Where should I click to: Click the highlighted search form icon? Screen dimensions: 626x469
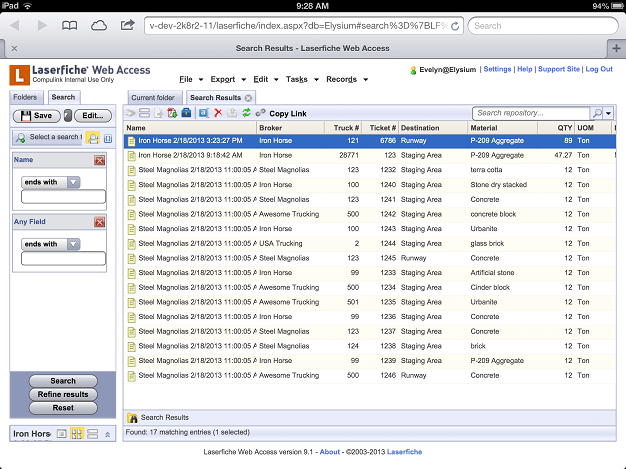tap(93, 138)
